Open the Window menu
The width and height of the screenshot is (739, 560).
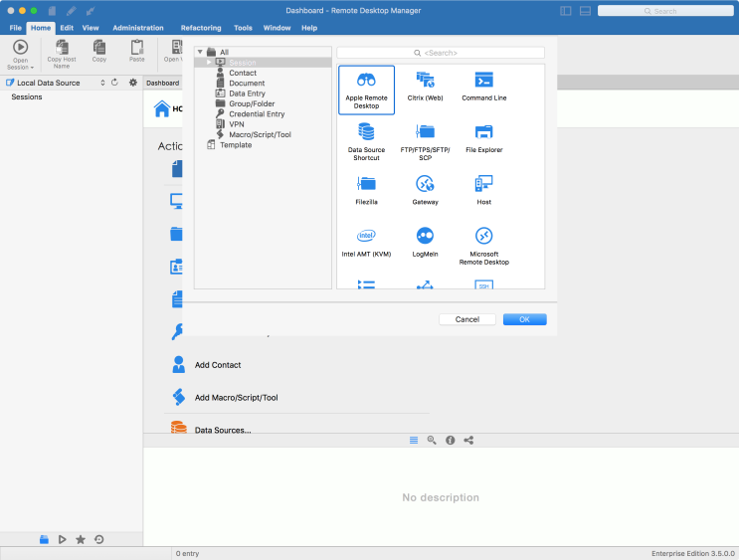(x=277, y=28)
